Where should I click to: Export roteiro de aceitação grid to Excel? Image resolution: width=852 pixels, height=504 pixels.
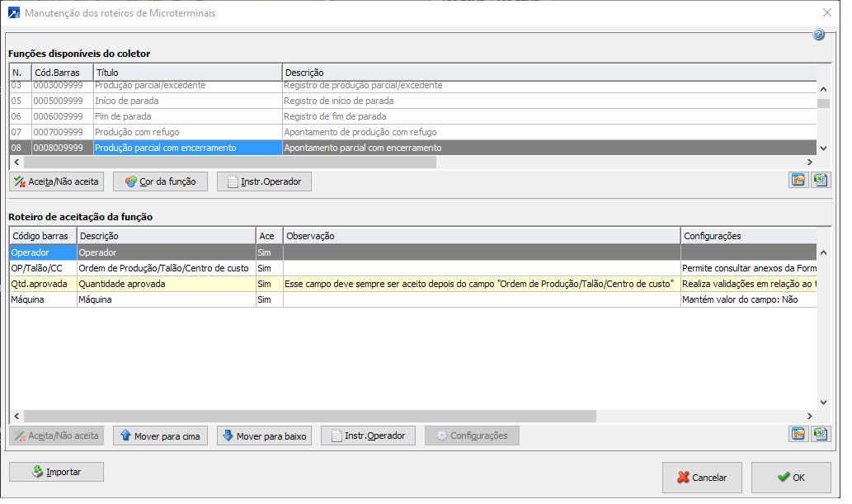(x=820, y=435)
